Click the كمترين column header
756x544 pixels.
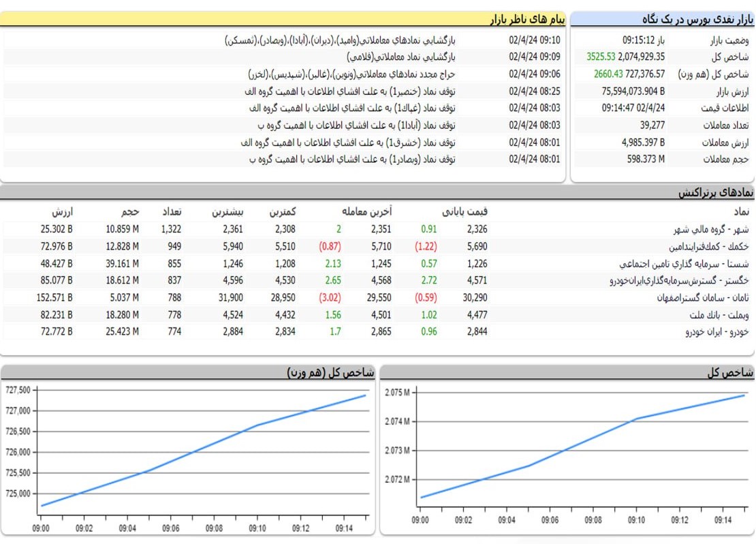pos(283,211)
